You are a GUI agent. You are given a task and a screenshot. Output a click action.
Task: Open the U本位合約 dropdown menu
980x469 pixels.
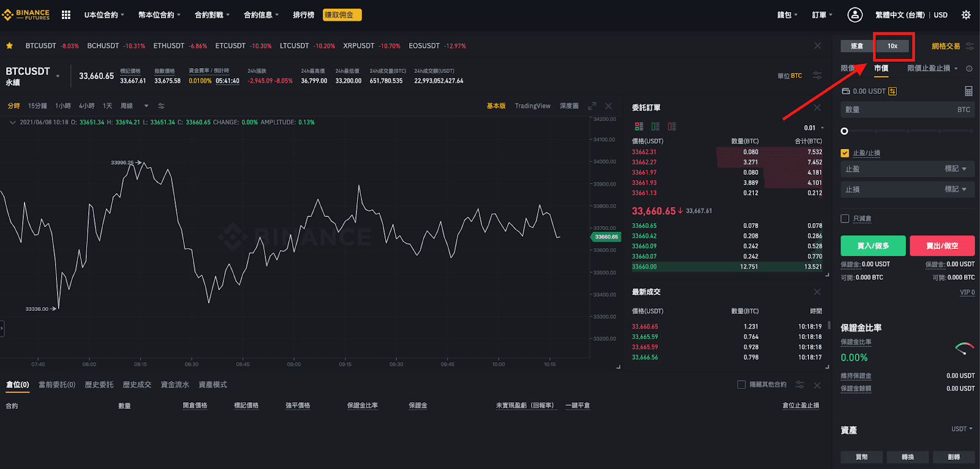tap(104, 15)
